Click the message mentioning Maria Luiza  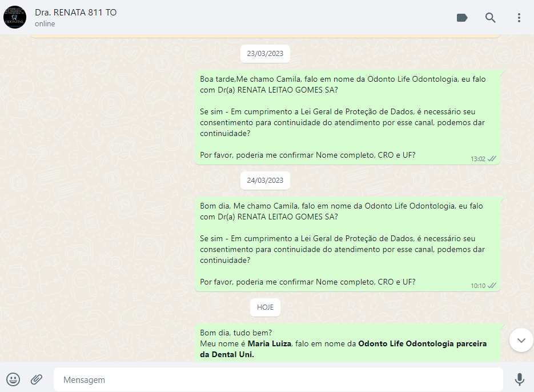[347, 343]
